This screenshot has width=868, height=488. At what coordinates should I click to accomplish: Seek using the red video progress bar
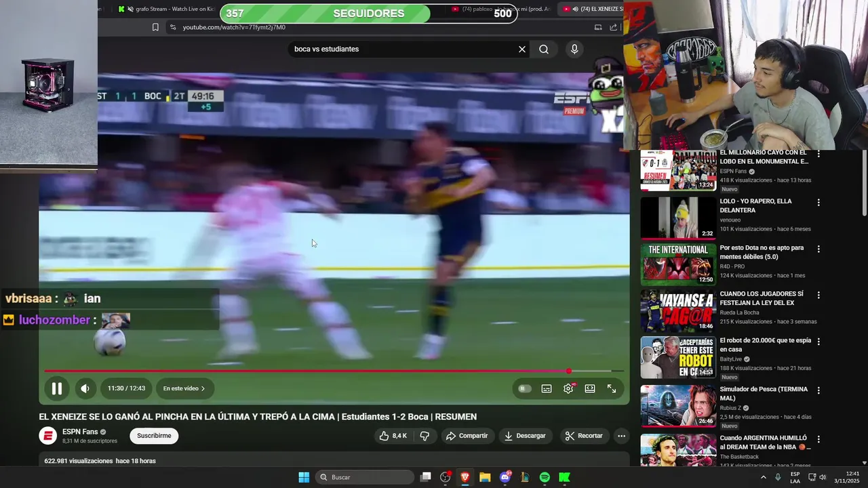(x=334, y=371)
